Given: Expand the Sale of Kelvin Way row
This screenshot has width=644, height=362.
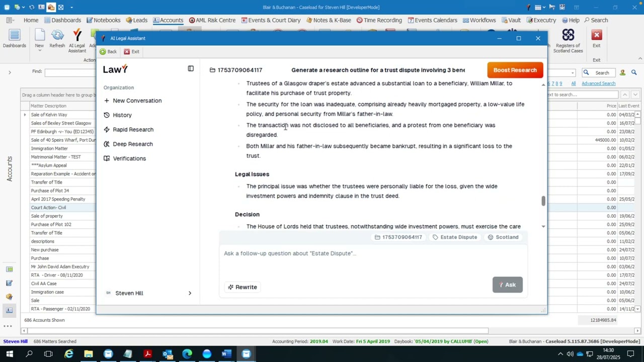Looking at the screenshot, I should click(x=25, y=115).
